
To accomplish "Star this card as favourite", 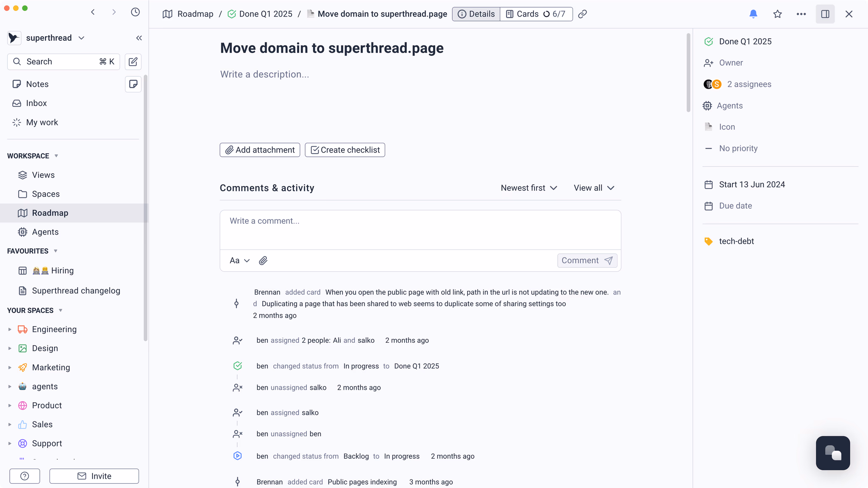I will (777, 14).
